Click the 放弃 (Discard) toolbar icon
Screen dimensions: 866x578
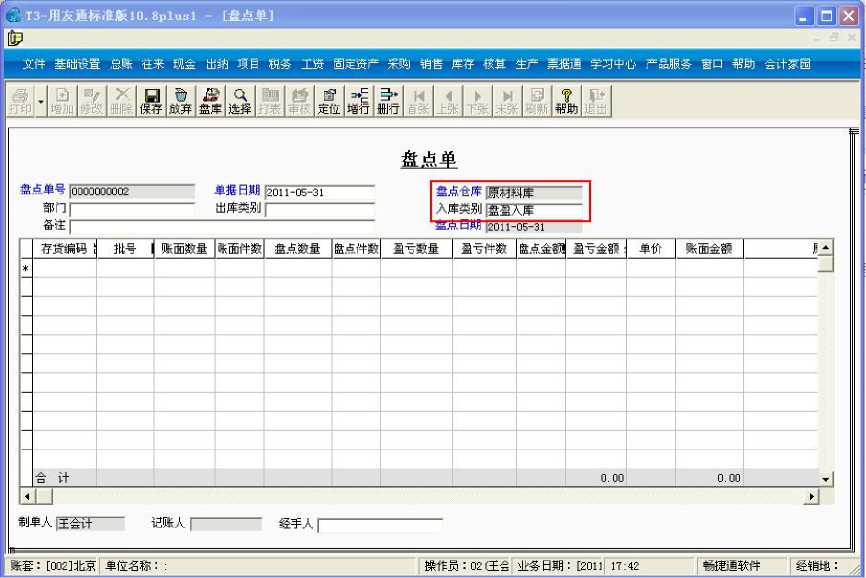(x=181, y=101)
